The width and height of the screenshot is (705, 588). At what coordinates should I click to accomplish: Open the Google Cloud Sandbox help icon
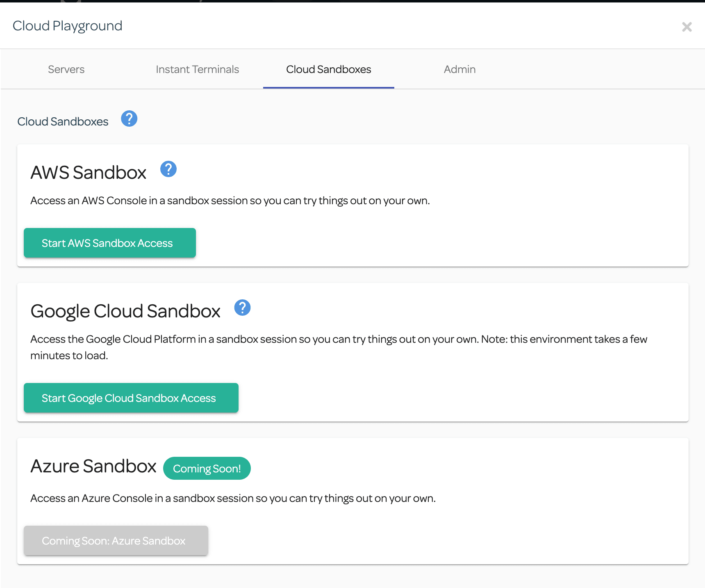pyautogui.click(x=242, y=308)
